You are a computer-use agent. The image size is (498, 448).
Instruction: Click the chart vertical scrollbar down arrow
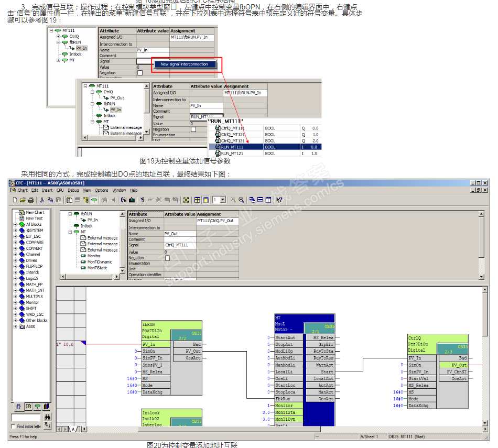pos(485,423)
